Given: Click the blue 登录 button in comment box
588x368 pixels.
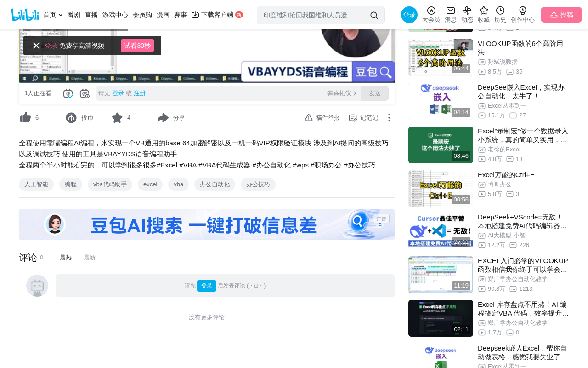Looking at the screenshot, I should (207, 286).
